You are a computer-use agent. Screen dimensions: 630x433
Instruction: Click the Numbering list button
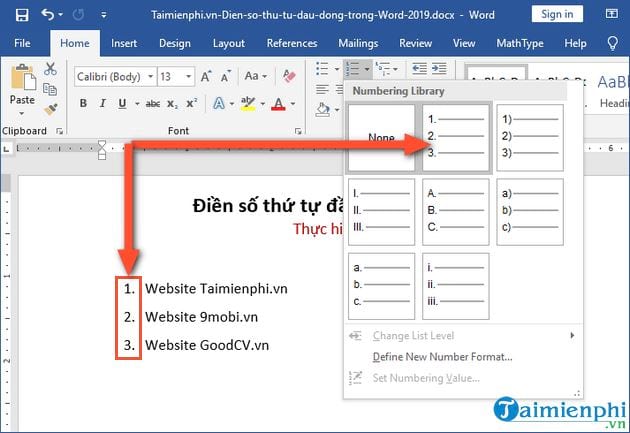point(353,69)
